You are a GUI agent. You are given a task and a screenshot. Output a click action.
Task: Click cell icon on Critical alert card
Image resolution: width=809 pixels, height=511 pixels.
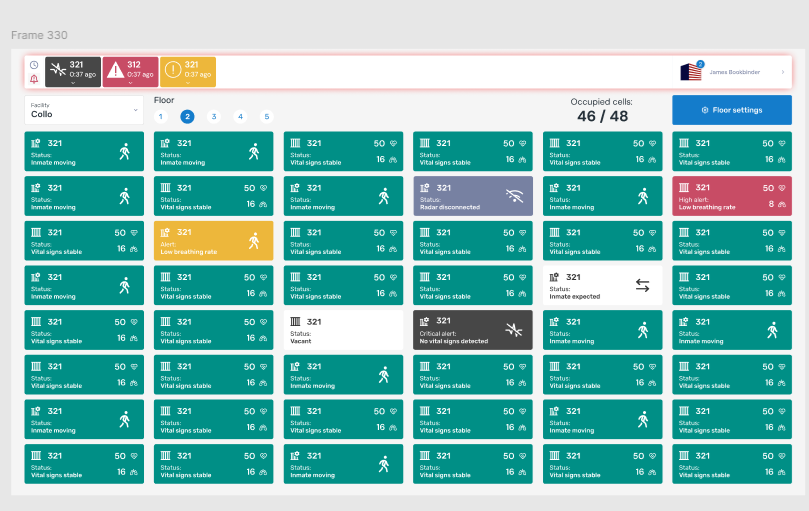click(x=425, y=322)
